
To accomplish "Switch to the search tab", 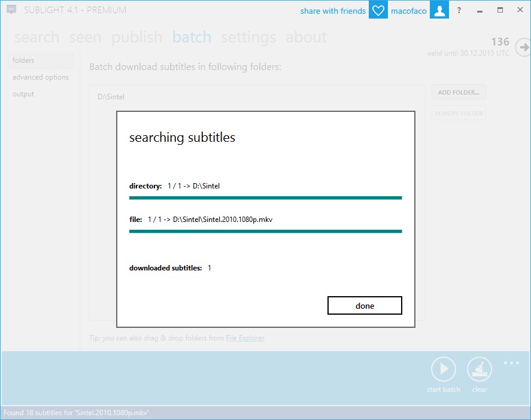I will point(37,37).
